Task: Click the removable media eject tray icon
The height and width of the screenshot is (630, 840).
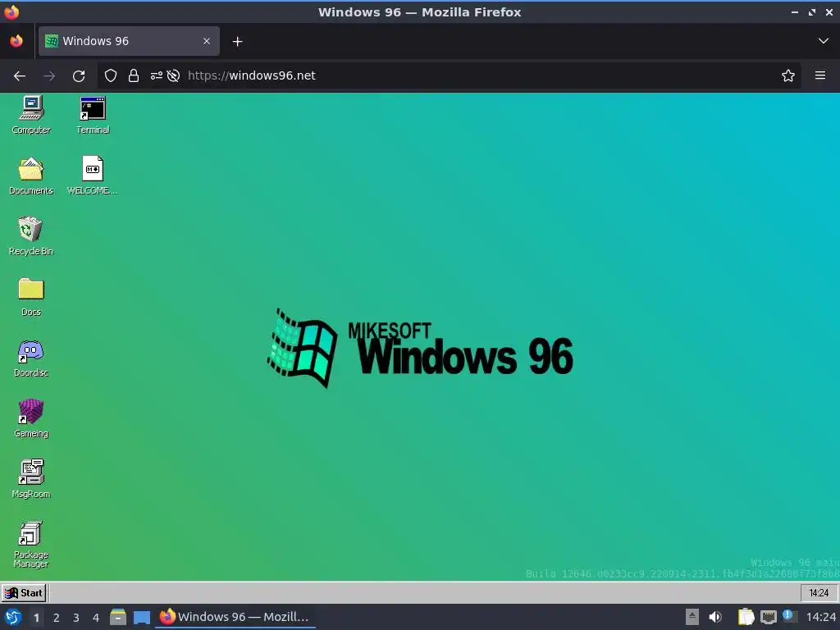Action: (692, 617)
